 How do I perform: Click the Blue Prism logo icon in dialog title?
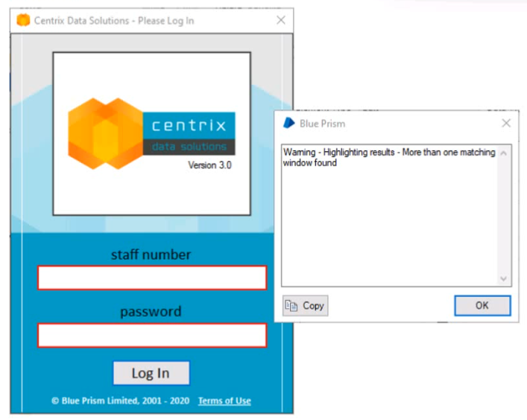288,123
